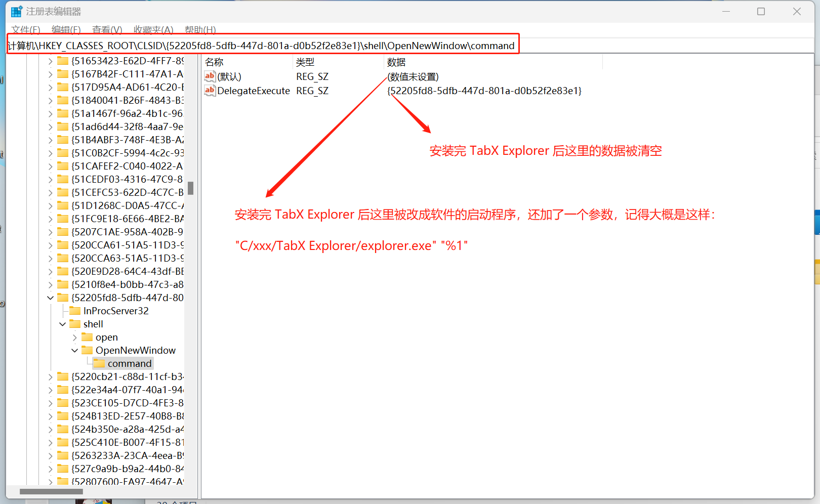Select the {524B13ED-2E57-40B8 tree key
Image resolution: width=820 pixels, height=504 pixels.
coord(128,416)
